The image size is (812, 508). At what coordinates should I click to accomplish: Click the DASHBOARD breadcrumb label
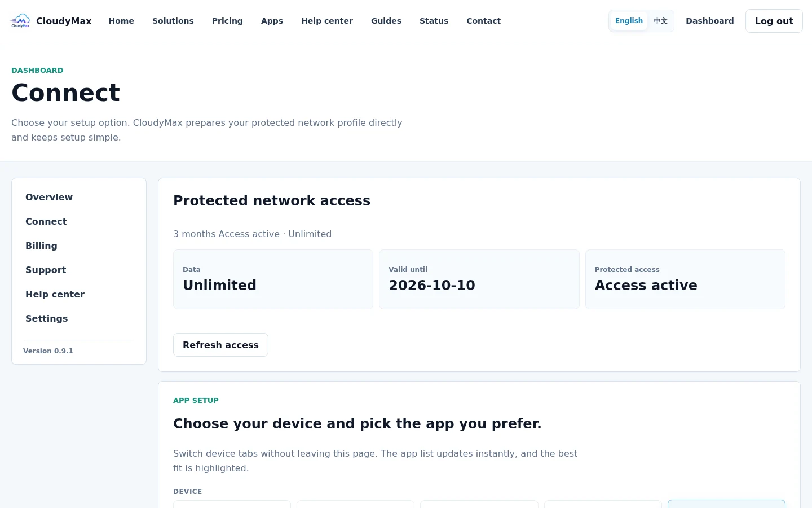point(37,70)
